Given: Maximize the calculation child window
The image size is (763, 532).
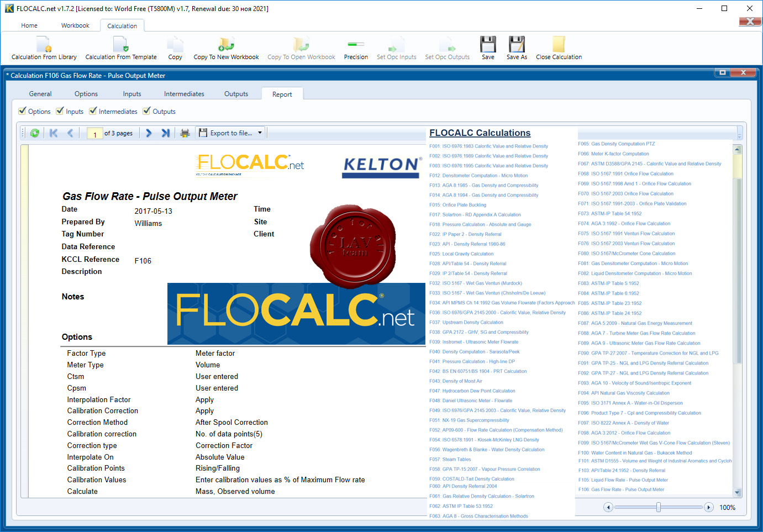Looking at the screenshot, I should (x=722, y=73).
